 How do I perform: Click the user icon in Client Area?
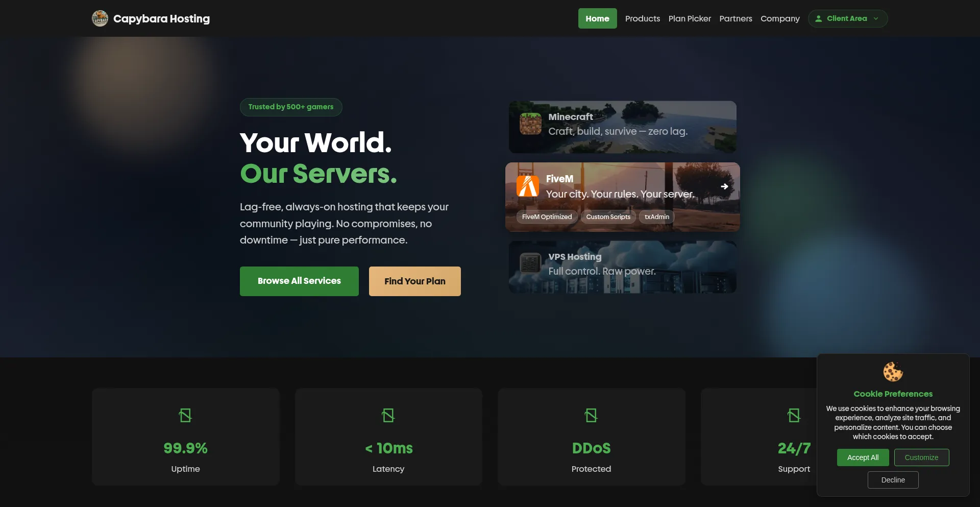[818, 19]
